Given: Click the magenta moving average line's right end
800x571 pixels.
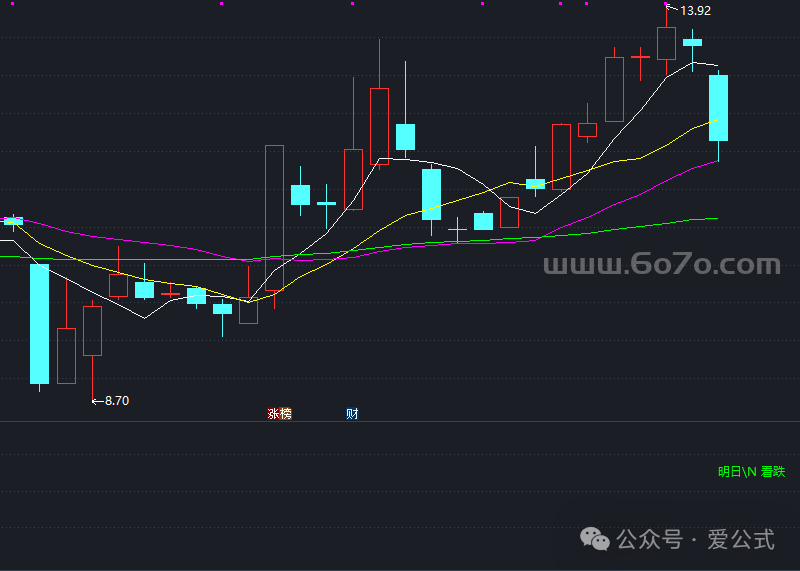Looking at the screenshot, I should click(716, 160).
